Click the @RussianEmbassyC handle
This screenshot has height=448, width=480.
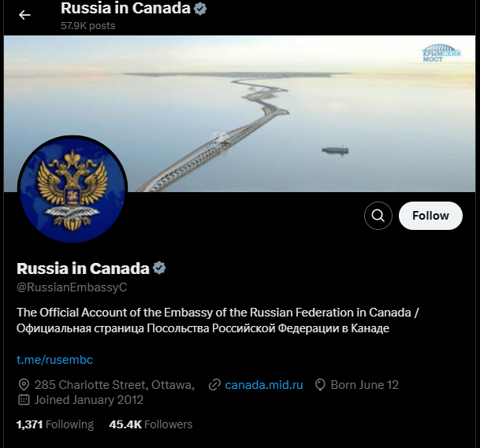pyautogui.click(x=72, y=287)
